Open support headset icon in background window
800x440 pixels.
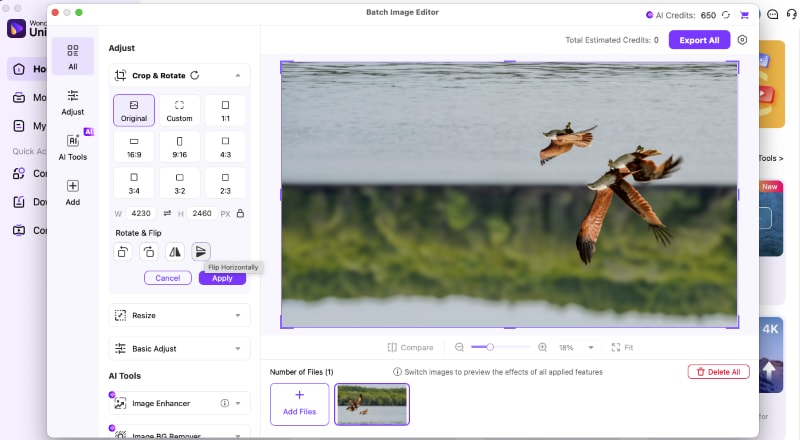(x=791, y=14)
